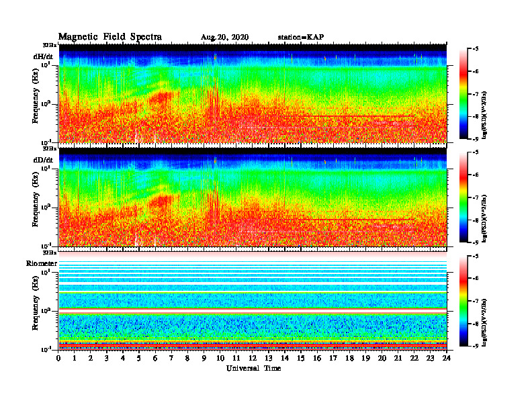Click the hour 9 tick label
This screenshot has height=411, width=532.
(204, 358)
